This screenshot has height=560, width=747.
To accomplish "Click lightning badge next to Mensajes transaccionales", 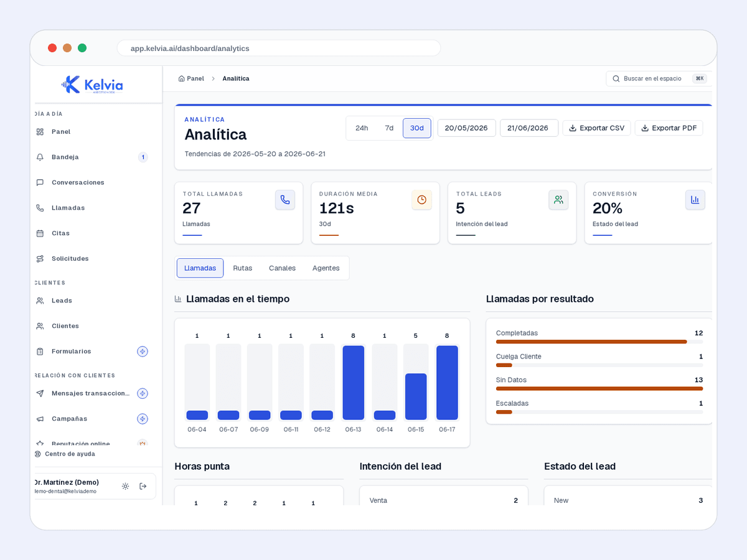I will [143, 393].
